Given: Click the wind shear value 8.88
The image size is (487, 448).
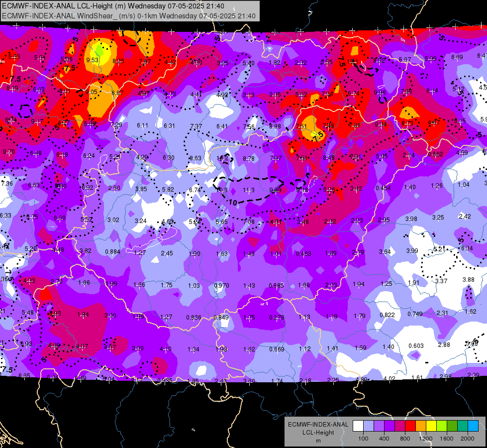Looking at the screenshot, I should click(x=275, y=126).
